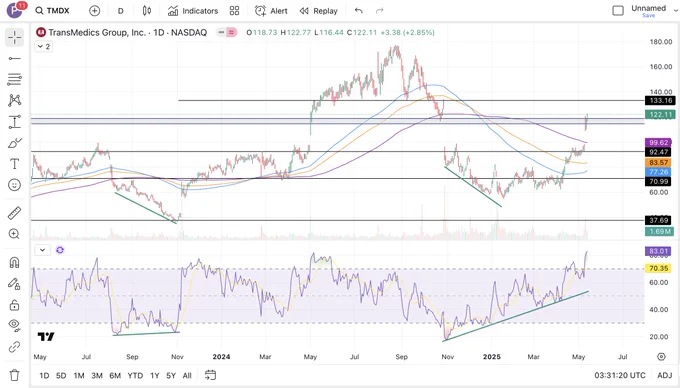Add symbol to compare with plus icon
Viewport: 680px width, 388px height.
95,11
